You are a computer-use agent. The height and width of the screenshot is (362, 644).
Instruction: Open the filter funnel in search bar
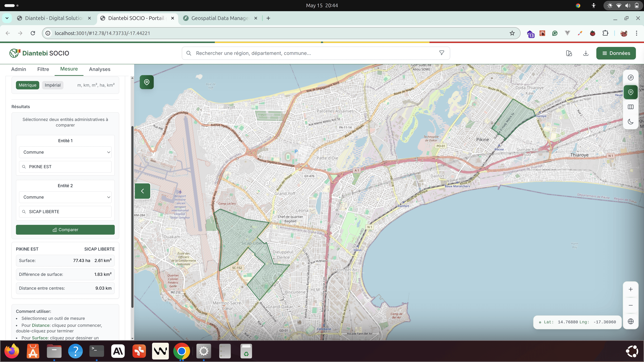click(x=442, y=53)
